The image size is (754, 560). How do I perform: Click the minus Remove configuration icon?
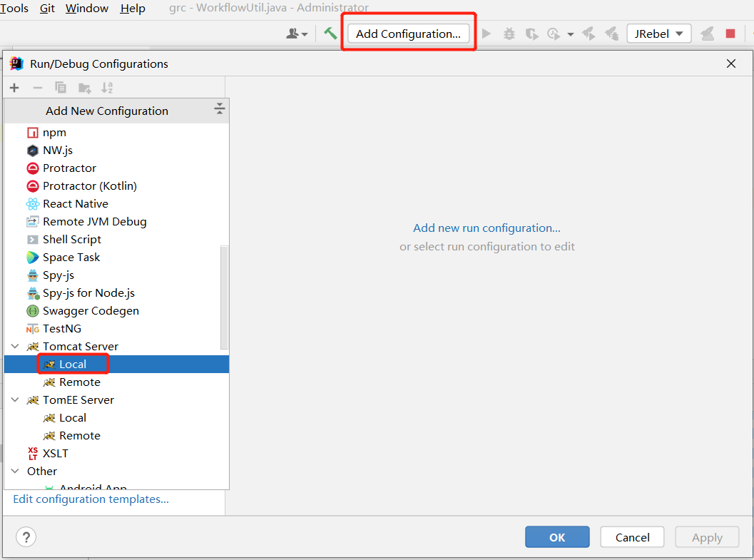point(38,88)
